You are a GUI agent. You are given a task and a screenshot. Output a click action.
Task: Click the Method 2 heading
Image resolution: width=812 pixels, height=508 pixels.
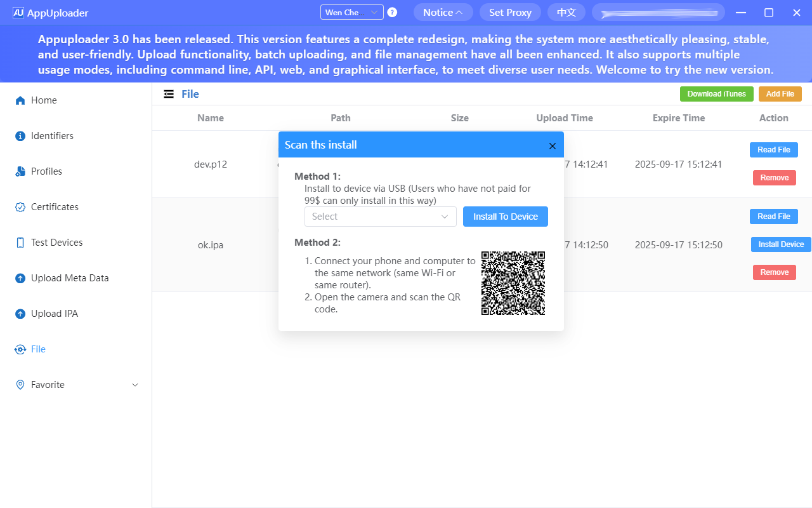pos(318,243)
